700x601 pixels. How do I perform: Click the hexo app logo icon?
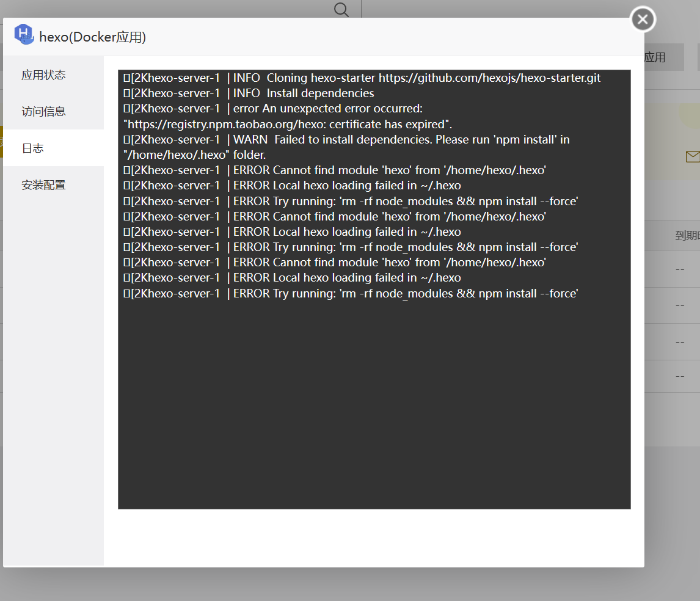(x=24, y=34)
